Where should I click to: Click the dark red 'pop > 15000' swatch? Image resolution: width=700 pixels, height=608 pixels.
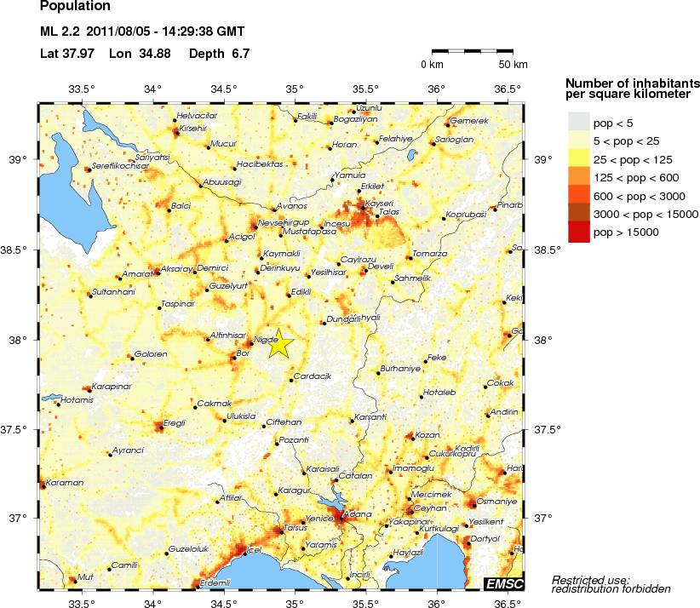(x=577, y=232)
